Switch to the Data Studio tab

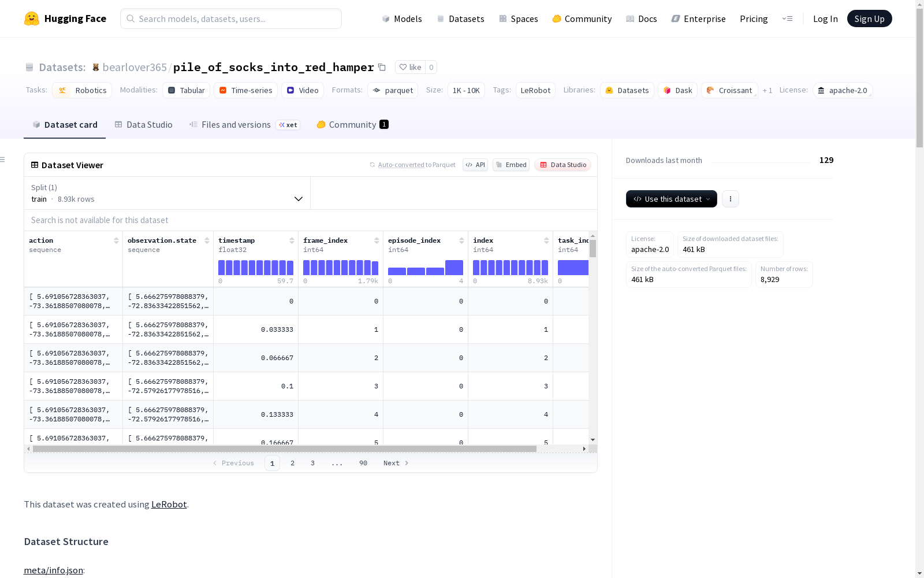(x=143, y=125)
